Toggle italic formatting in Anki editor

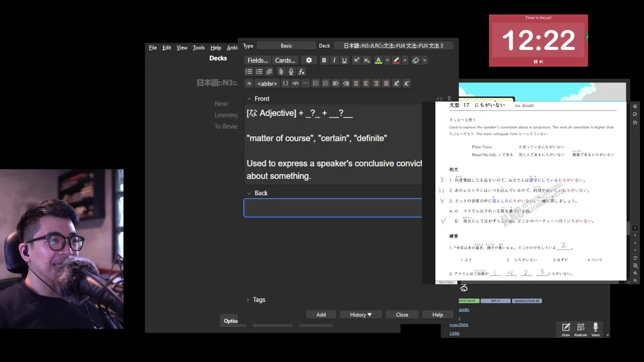(x=334, y=60)
